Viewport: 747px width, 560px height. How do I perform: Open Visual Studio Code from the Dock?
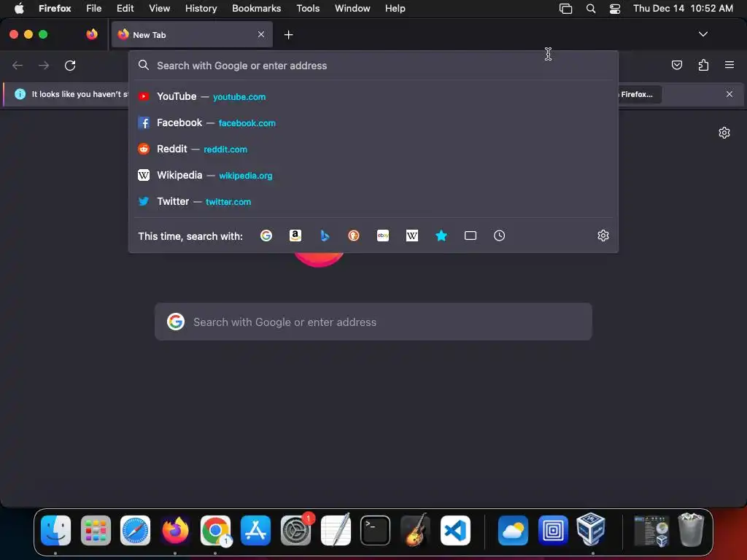(x=455, y=530)
